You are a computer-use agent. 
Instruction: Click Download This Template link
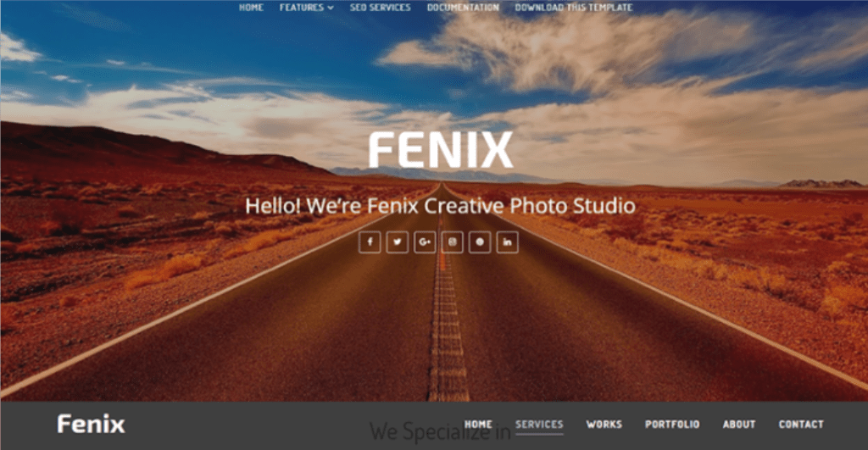pyautogui.click(x=574, y=8)
